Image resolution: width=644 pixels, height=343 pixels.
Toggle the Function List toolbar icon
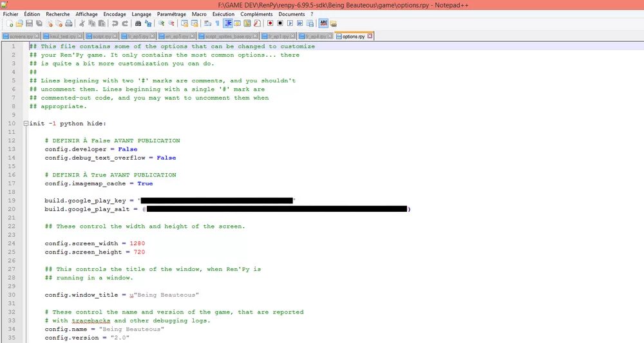point(257,23)
